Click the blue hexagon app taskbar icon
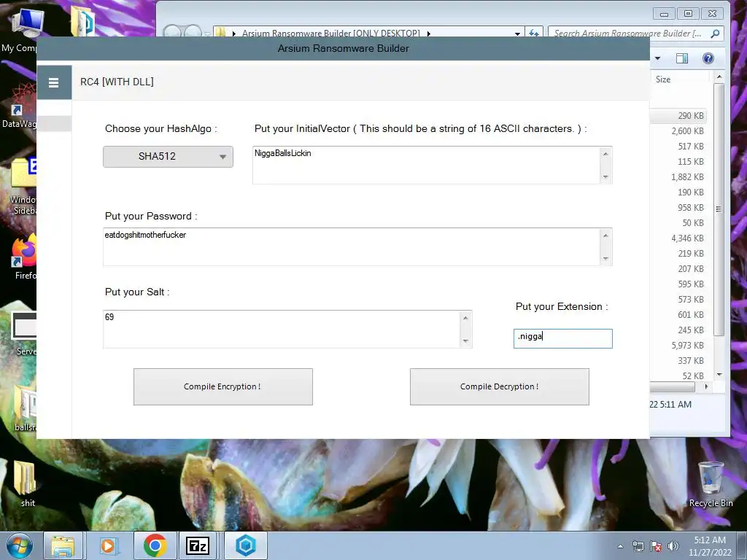This screenshot has width=747, height=560. click(x=246, y=545)
